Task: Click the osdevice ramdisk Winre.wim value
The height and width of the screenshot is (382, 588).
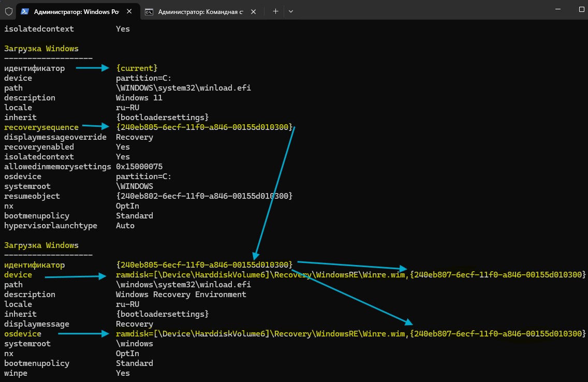Action: click(x=350, y=334)
